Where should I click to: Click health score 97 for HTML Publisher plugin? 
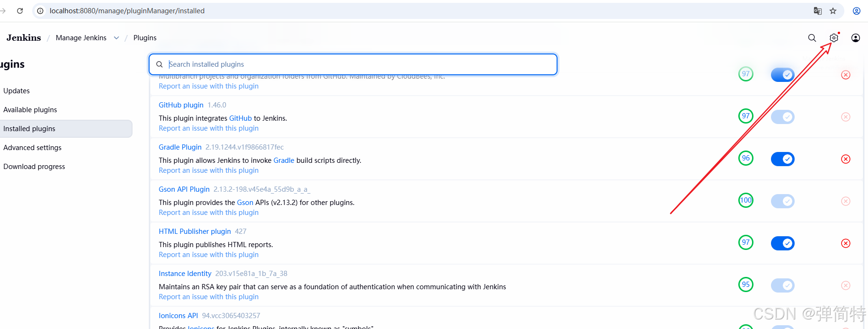746,242
